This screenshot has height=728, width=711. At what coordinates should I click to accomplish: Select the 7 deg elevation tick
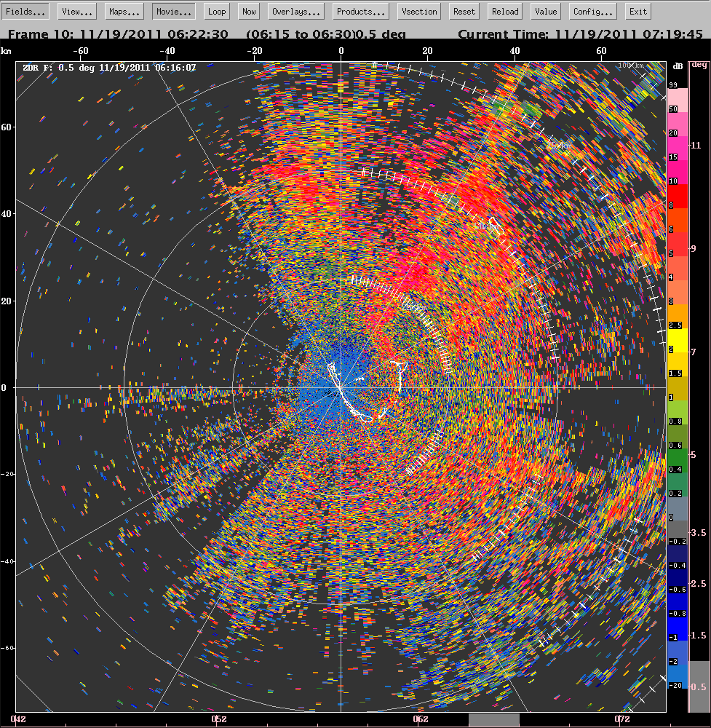[x=694, y=352]
